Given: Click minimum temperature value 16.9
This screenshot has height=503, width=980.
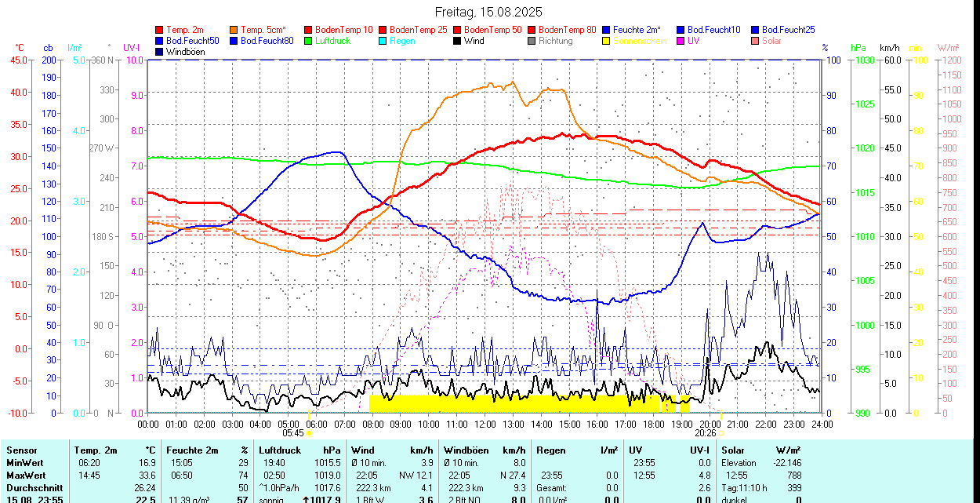Looking at the screenshot, I should click(x=147, y=463).
